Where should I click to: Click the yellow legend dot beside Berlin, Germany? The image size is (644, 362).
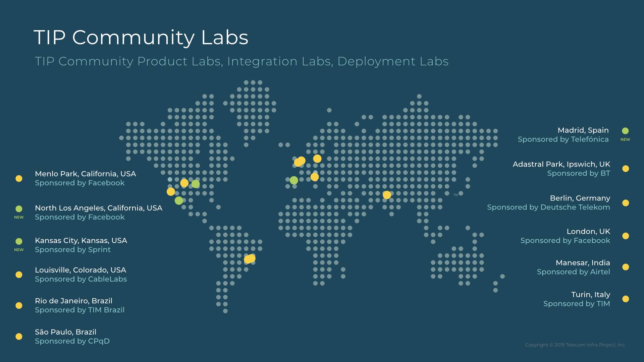tap(626, 203)
